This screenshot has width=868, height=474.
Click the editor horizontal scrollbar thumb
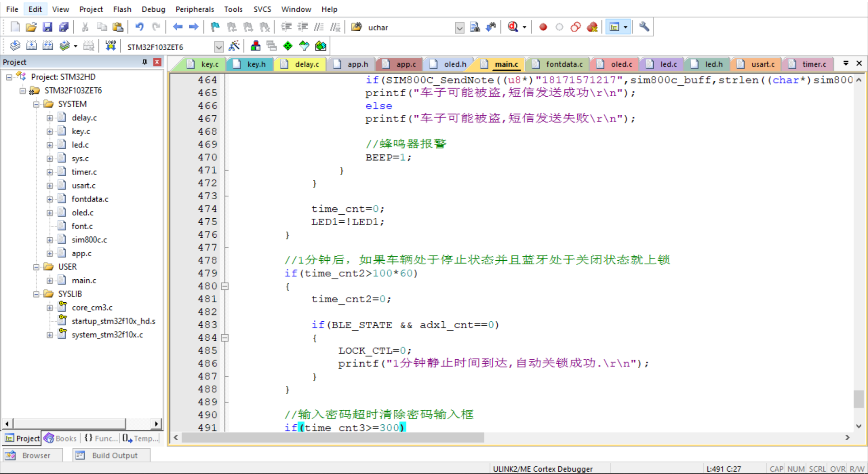tap(333, 437)
